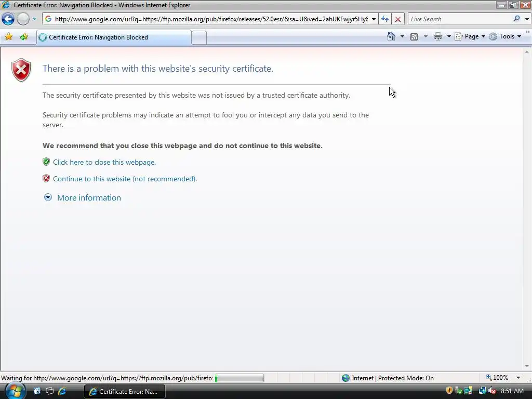The height and width of the screenshot is (399, 532).
Task: Click the Waiting for google.com status text
Action: pyautogui.click(x=107, y=378)
